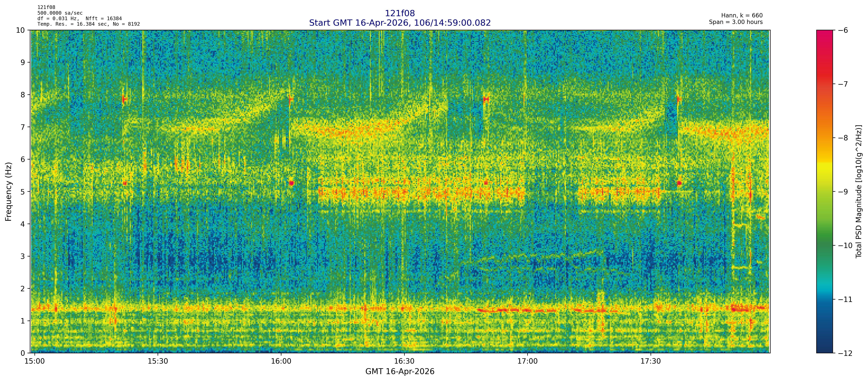868x381 pixels.
Task: Click the Start GMT 16-Apr-2026 subtitle
Action: tap(400, 23)
